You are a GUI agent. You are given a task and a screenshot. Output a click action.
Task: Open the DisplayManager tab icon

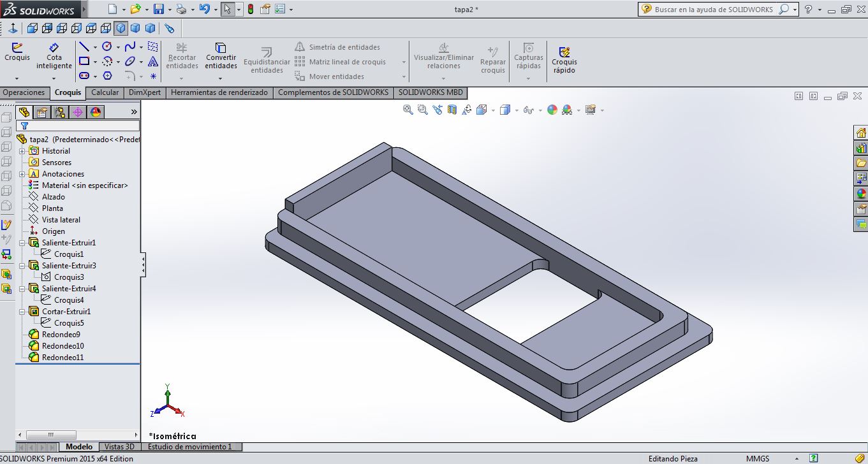click(96, 112)
